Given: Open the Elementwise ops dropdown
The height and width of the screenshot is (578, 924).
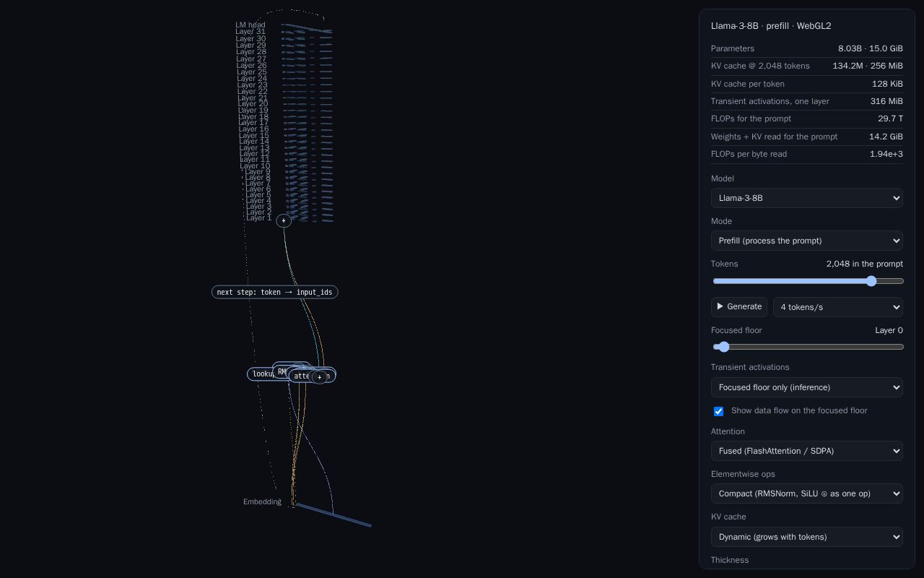Looking at the screenshot, I should pyautogui.click(x=807, y=493).
